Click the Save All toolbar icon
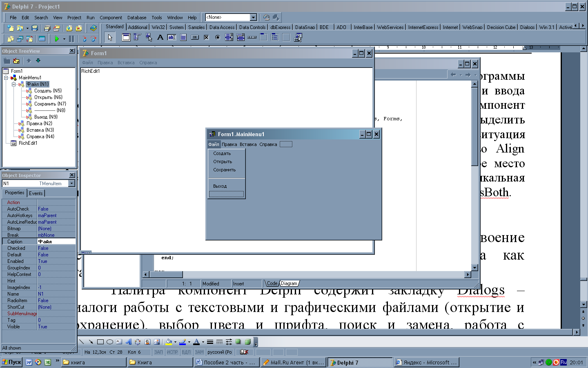This screenshot has width=588, height=368. coord(47,28)
